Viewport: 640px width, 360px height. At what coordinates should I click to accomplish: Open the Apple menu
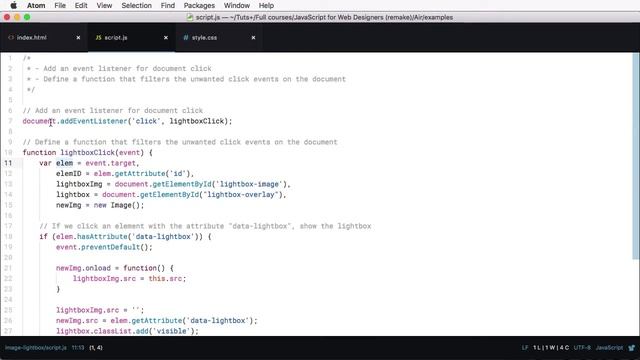point(13,5)
